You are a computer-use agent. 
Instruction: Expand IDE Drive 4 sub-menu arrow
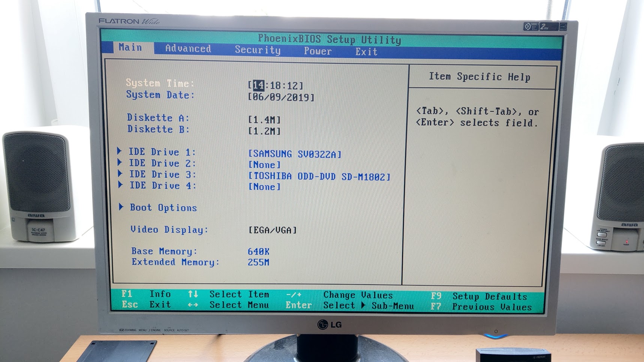tap(120, 185)
